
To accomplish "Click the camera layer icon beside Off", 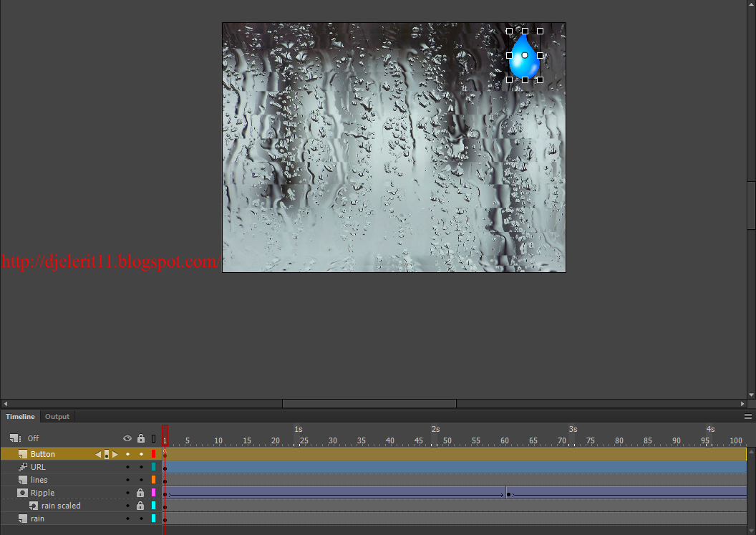I will click(x=14, y=438).
